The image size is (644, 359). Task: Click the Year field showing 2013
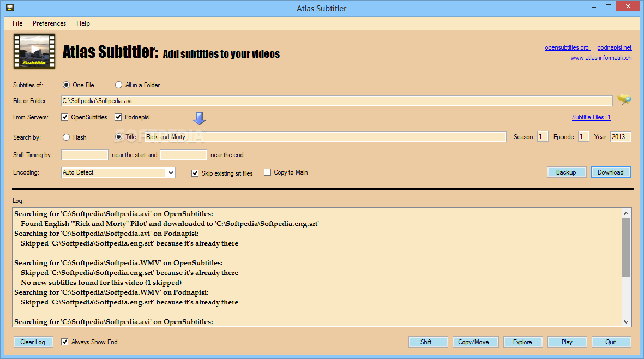click(621, 137)
